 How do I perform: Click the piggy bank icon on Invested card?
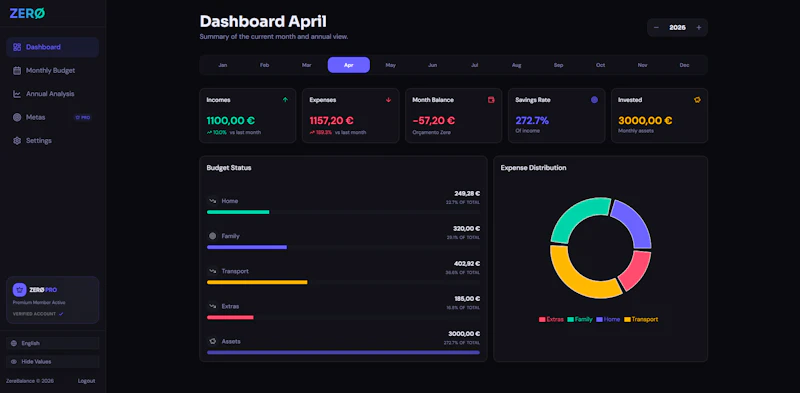(x=697, y=100)
